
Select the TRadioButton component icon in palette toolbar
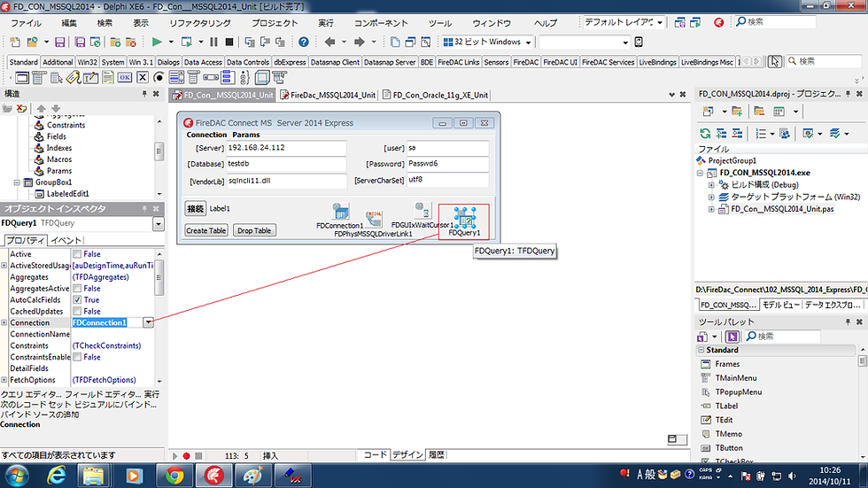click(159, 77)
